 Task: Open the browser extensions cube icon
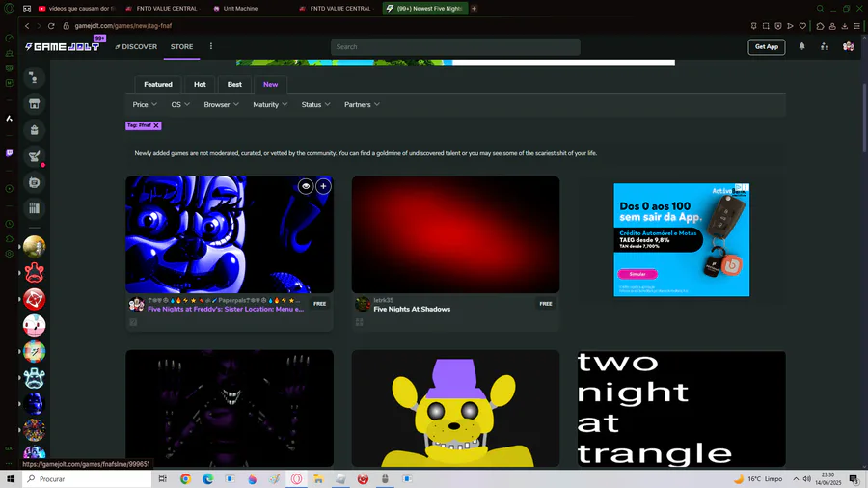coord(820,25)
